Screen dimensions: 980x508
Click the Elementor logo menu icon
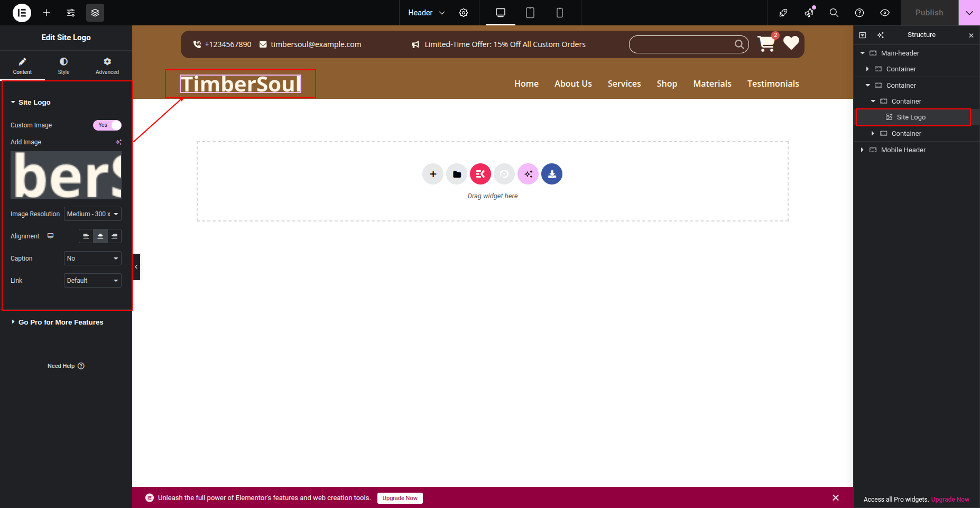click(x=22, y=13)
